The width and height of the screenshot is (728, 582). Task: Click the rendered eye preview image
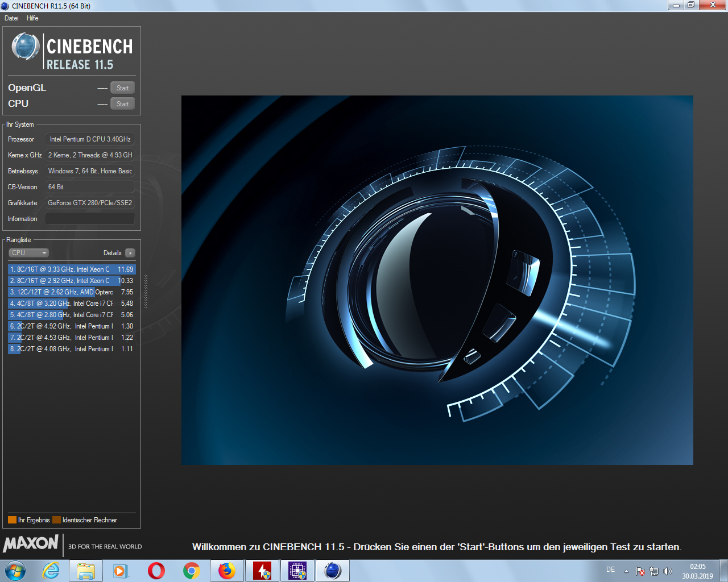[x=437, y=280]
